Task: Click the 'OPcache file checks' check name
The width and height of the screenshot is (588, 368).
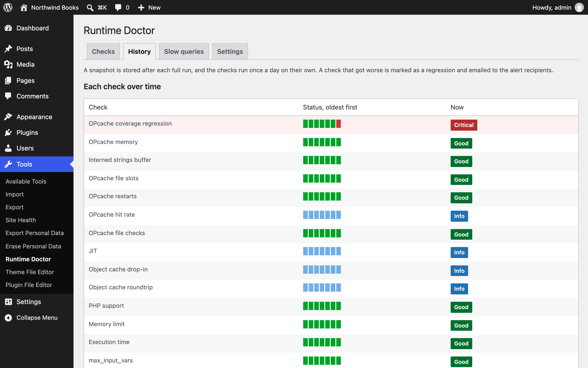Action: tap(117, 233)
